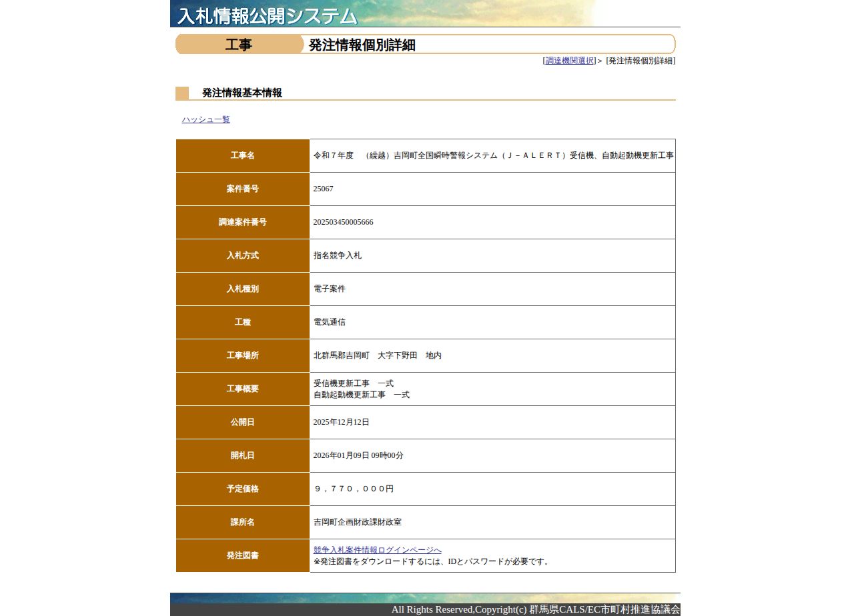
Task: Click the 工事 category label in title bar
Action: (239, 45)
